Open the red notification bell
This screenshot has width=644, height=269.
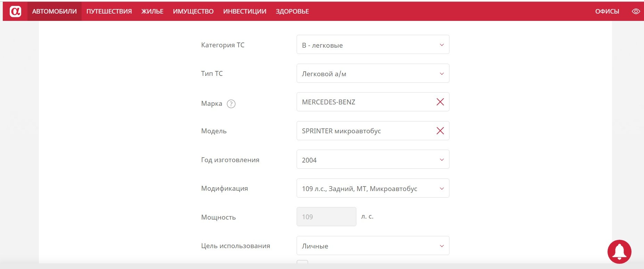pyautogui.click(x=619, y=252)
